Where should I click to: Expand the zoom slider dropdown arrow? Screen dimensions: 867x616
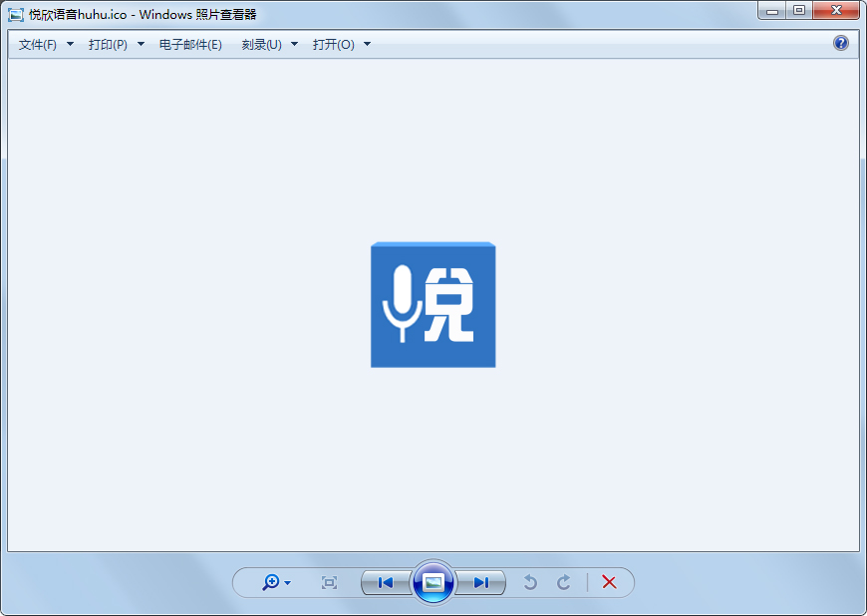tap(288, 583)
